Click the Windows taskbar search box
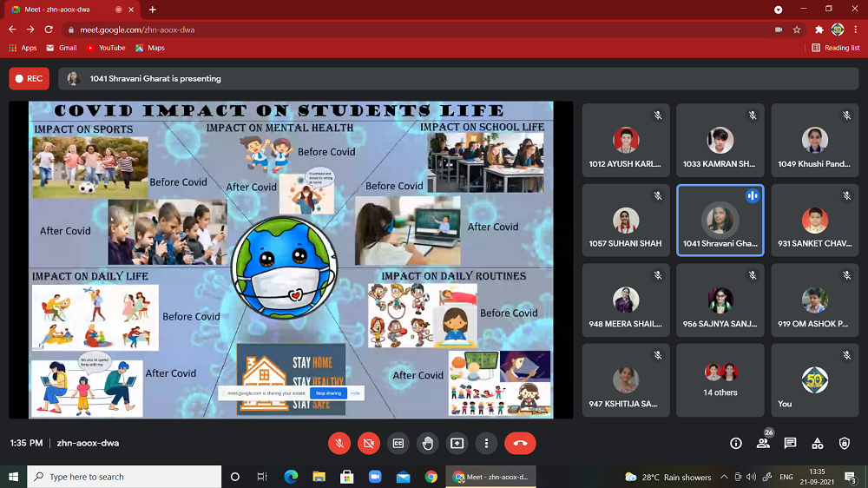Image resolution: width=868 pixels, height=488 pixels. [124, 477]
